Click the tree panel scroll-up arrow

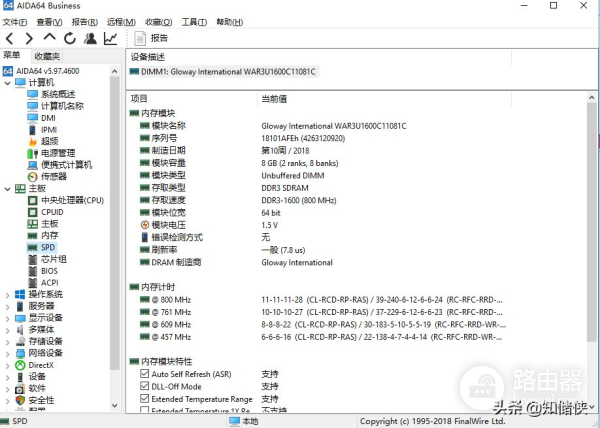[114, 71]
